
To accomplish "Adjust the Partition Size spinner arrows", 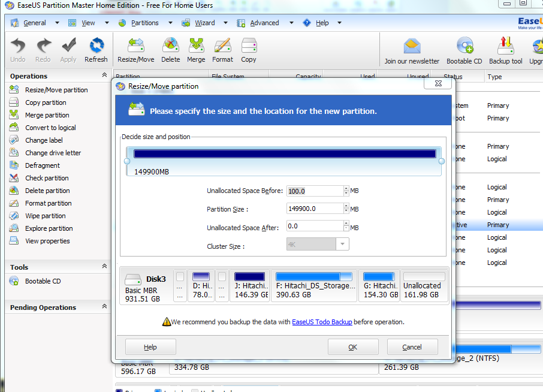I will (x=346, y=209).
